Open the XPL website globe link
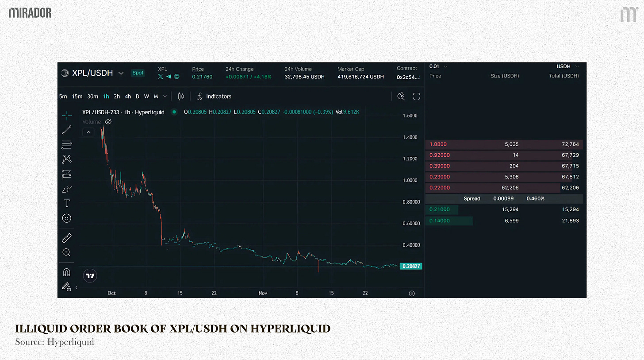 pos(177,77)
